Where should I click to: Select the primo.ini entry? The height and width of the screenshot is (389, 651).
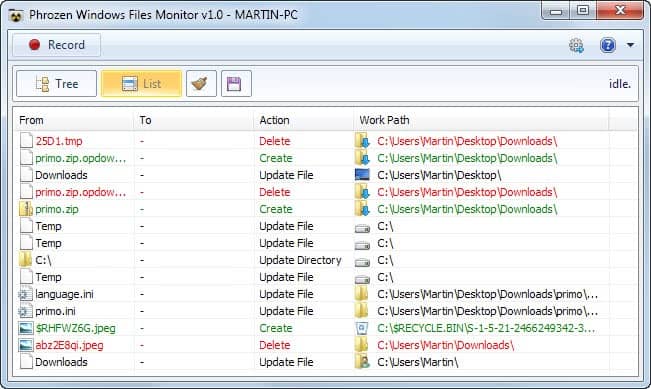point(55,311)
